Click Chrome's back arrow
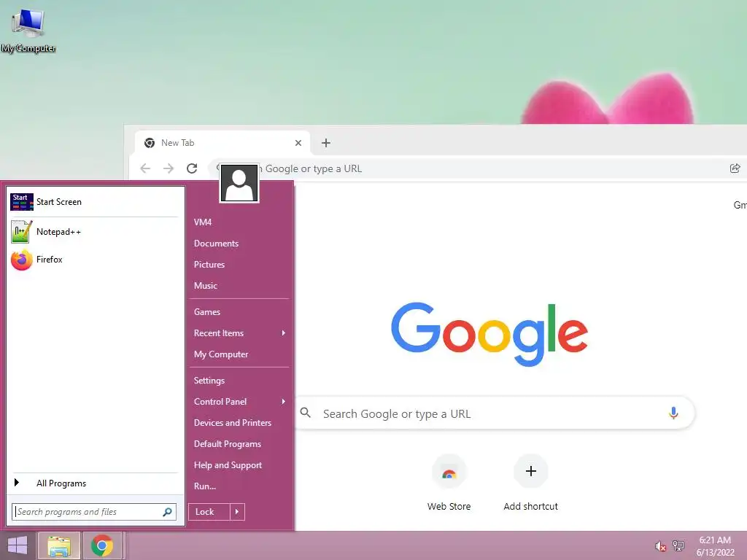The height and width of the screenshot is (560, 747). pyautogui.click(x=145, y=168)
